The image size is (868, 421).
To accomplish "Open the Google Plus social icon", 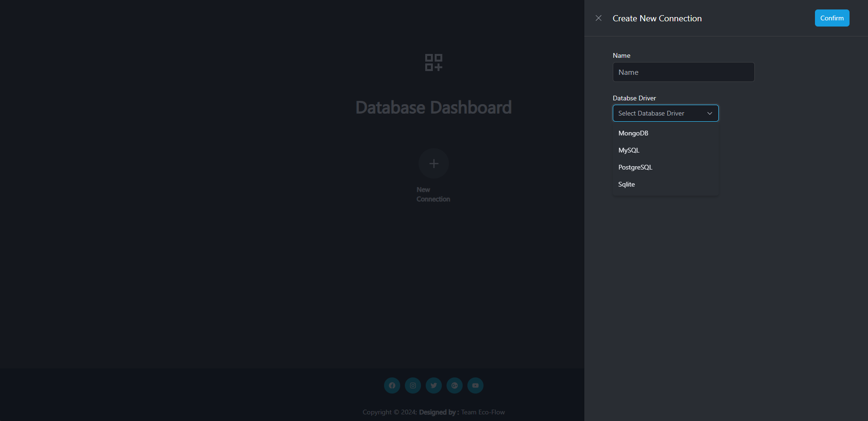I will tap(455, 385).
